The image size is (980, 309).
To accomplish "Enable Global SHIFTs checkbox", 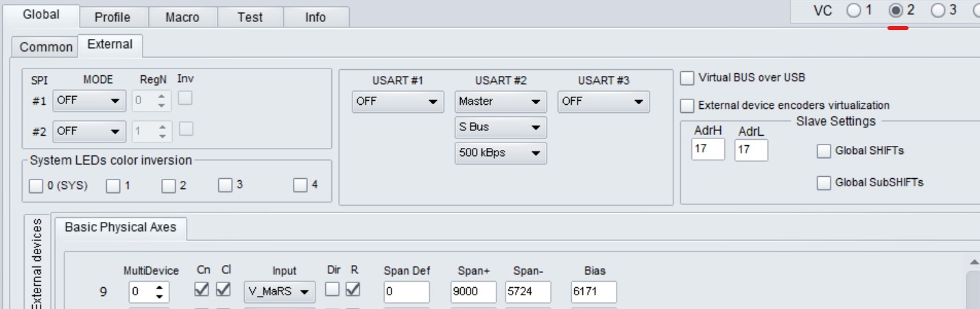I will [x=824, y=151].
